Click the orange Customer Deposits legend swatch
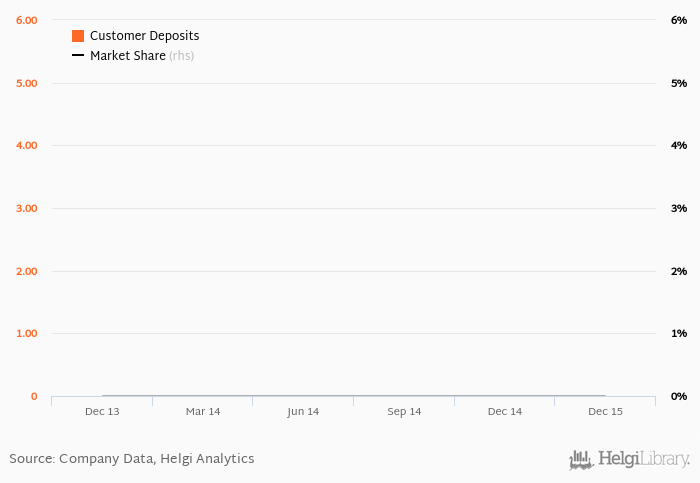Image resolution: width=700 pixels, height=483 pixels. (78, 36)
